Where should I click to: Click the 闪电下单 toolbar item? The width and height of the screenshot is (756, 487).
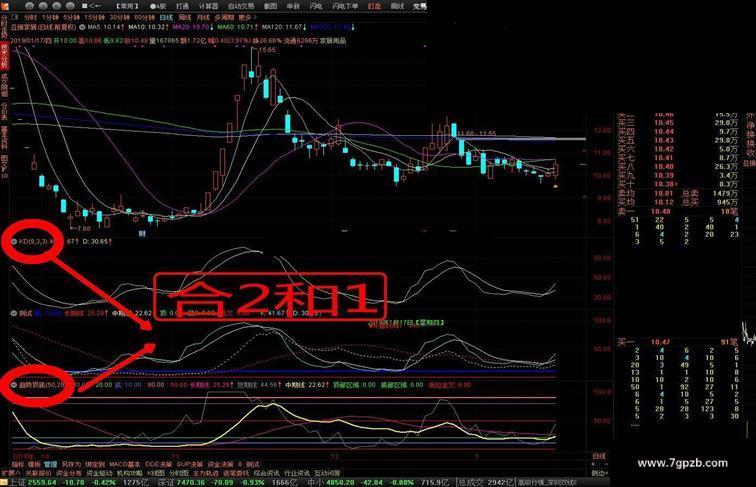[x=345, y=6]
